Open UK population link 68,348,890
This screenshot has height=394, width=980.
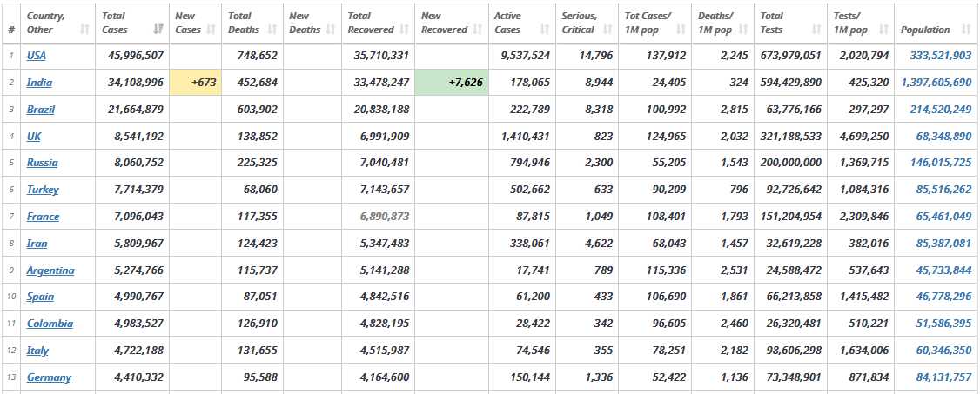coord(943,137)
